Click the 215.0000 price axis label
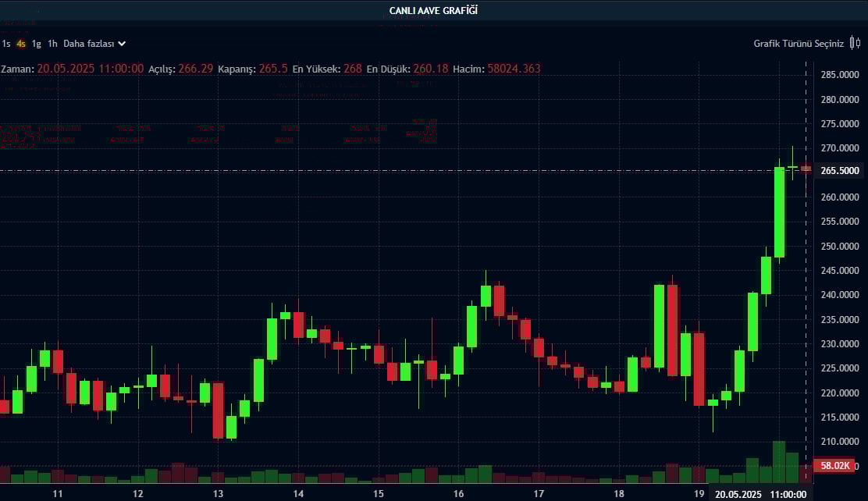This screenshot has height=501, width=868. (x=840, y=417)
